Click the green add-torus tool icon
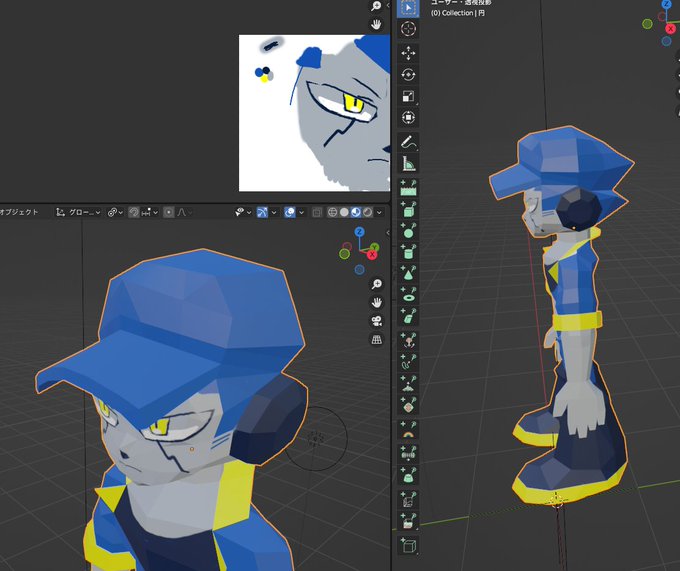Viewport: 680px width, 571px height. coord(408,294)
